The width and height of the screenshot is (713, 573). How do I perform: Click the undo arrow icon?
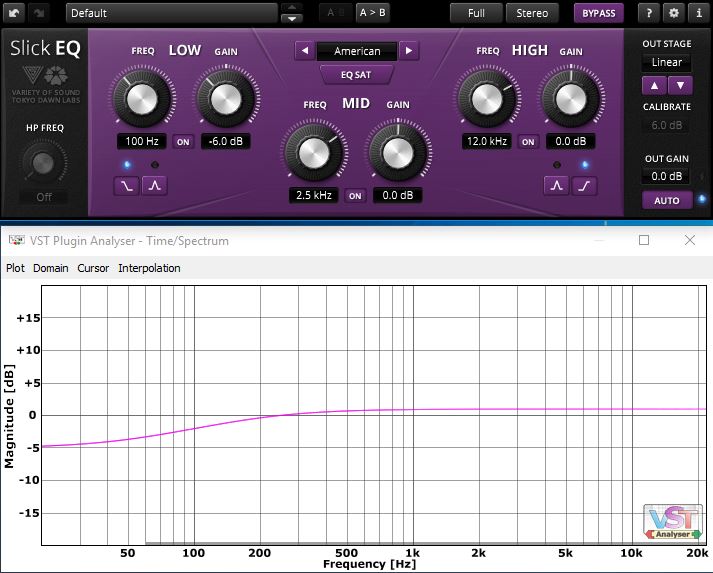tap(14, 13)
